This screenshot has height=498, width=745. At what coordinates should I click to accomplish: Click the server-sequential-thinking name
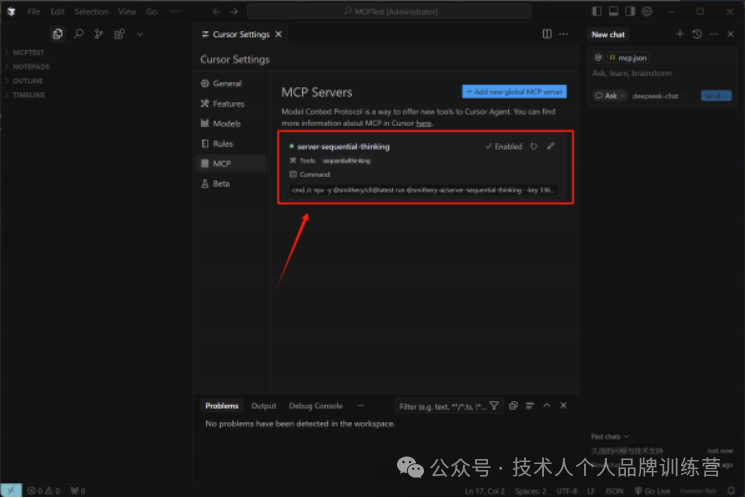(x=343, y=146)
